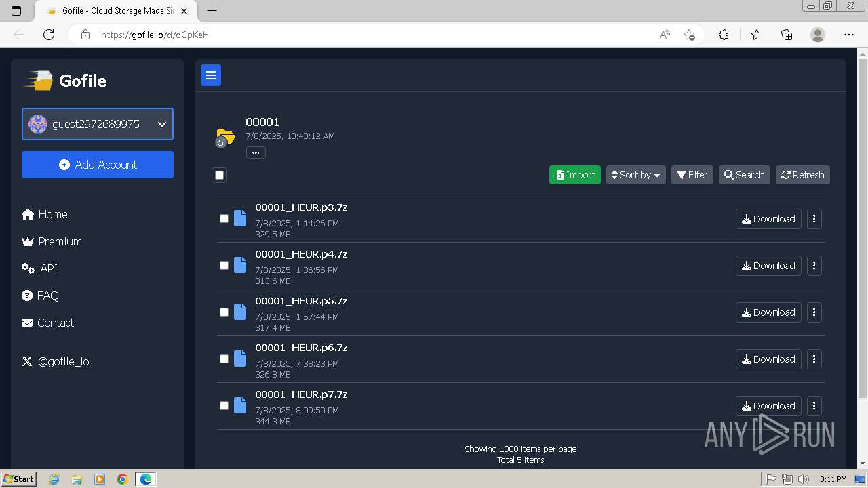Expand the guest2972689975 account dropdown

coord(98,124)
